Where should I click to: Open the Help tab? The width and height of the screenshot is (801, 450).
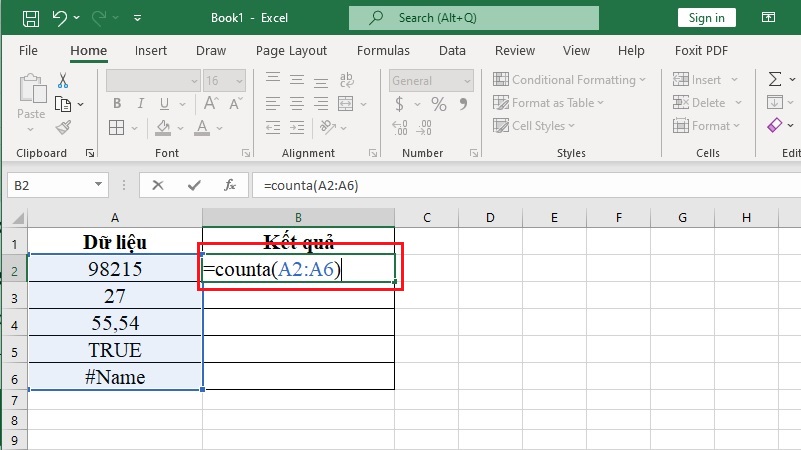631,51
